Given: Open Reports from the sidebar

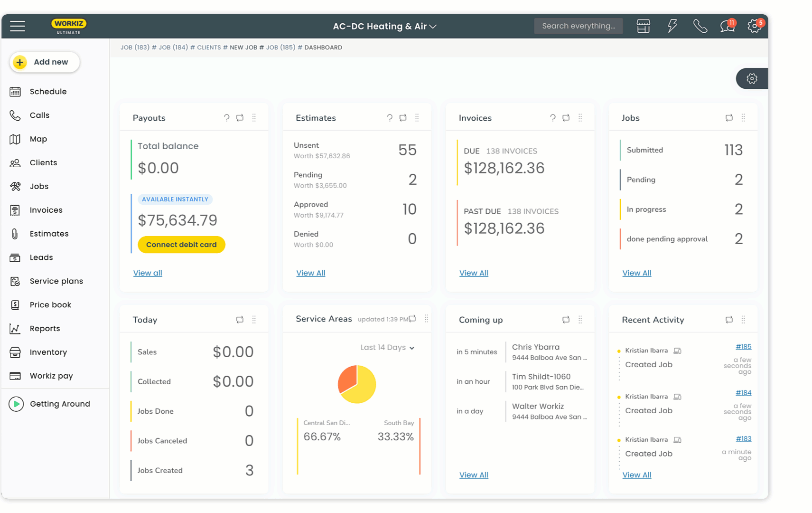Looking at the screenshot, I should [45, 328].
